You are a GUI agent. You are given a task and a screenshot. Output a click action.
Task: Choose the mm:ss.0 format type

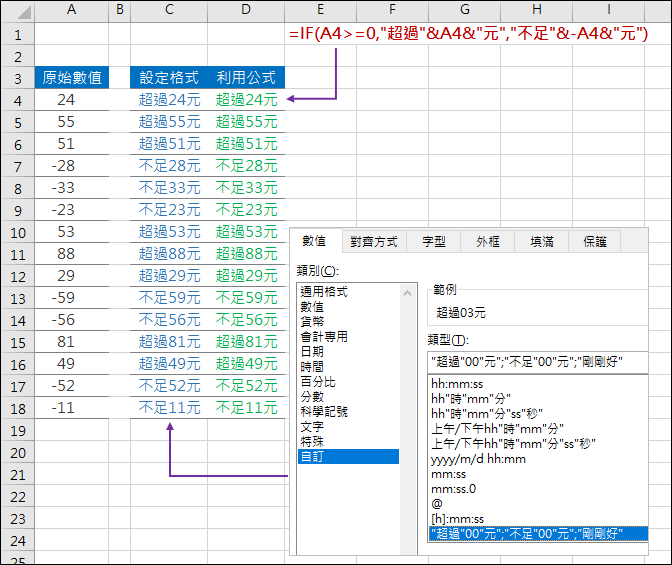click(538, 489)
